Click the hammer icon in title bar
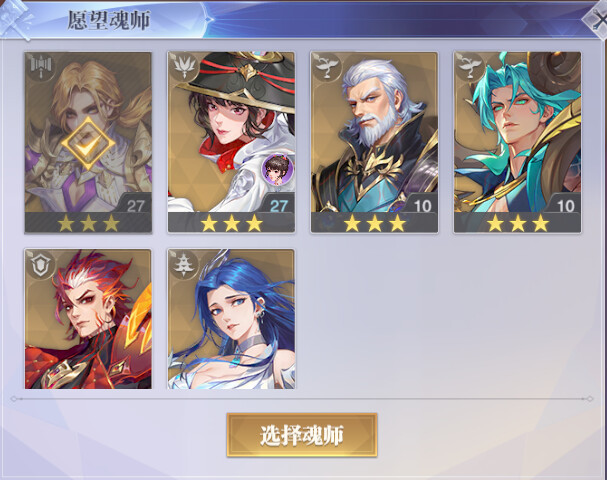This screenshot has width=607, height=480. click(x=15, y=20)
